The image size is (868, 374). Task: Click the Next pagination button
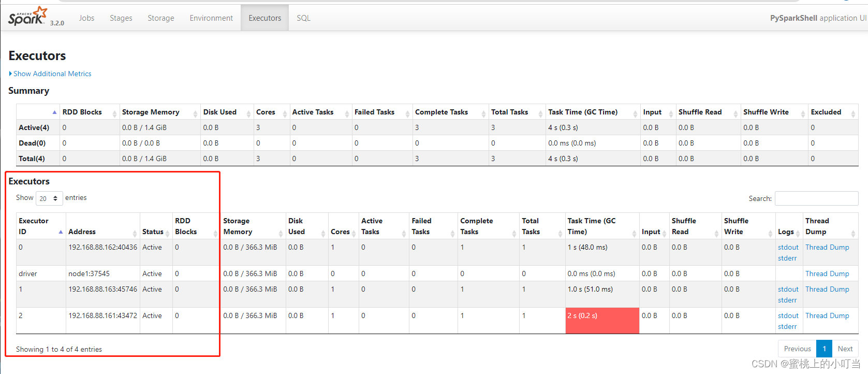coord(845,349)
